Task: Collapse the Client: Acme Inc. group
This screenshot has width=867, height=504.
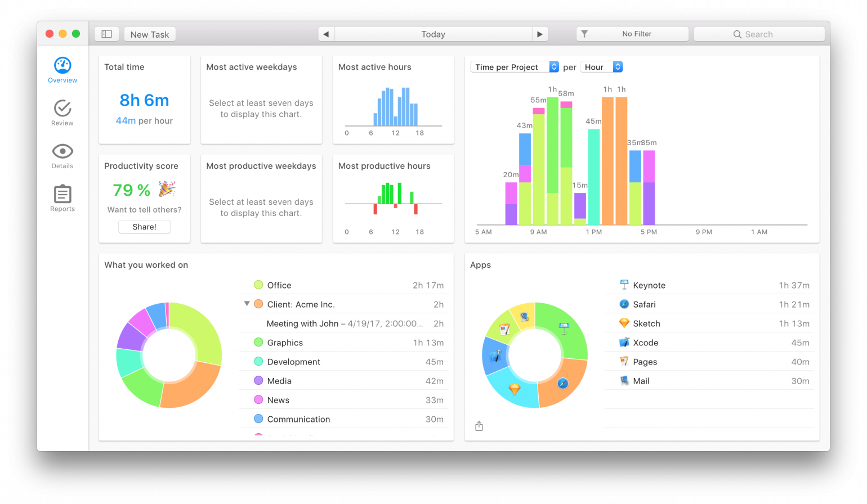Action: coord(247,304)
